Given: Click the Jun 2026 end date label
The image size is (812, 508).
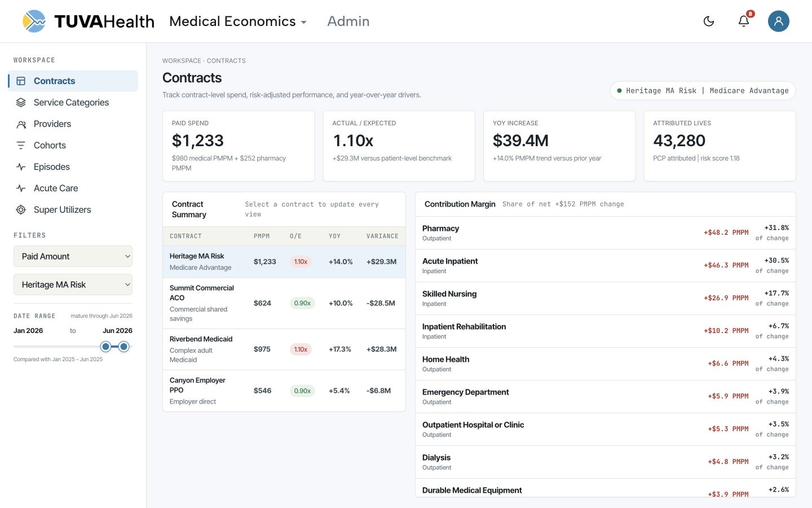Looking at the screenshot, I should point(117,331).
